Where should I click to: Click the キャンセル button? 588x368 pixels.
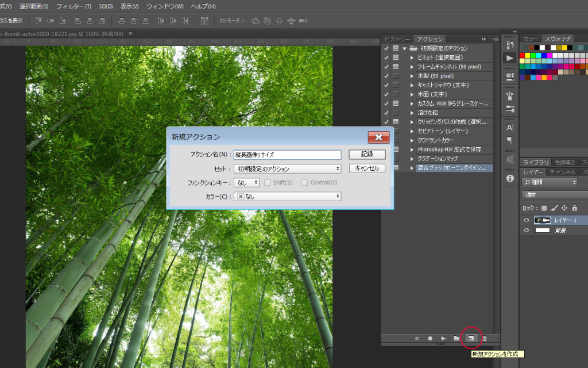(x=367, y=168)
